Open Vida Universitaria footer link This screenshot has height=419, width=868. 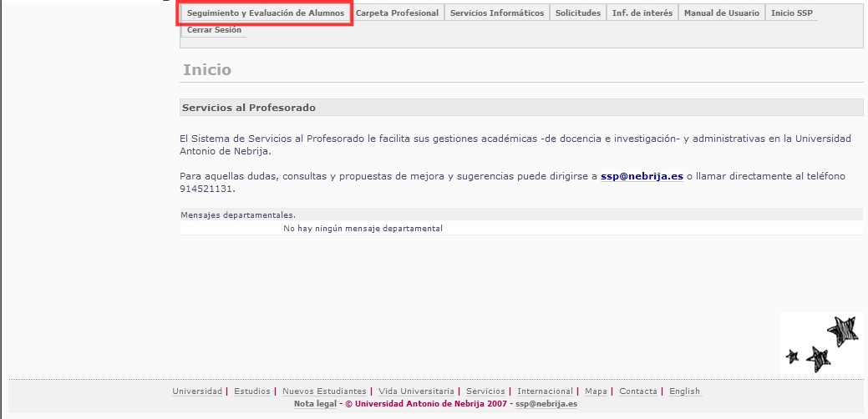(x=416, y=391)
